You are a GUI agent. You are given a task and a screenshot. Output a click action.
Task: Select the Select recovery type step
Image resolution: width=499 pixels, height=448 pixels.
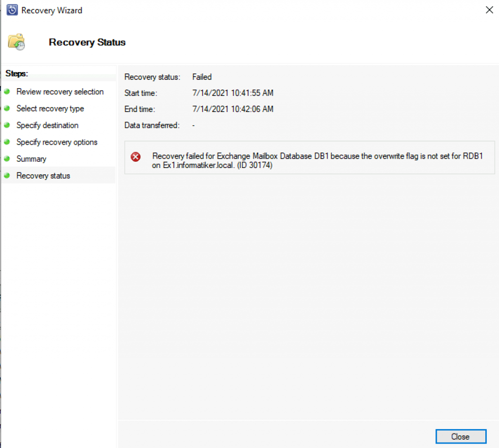(50, 109)
